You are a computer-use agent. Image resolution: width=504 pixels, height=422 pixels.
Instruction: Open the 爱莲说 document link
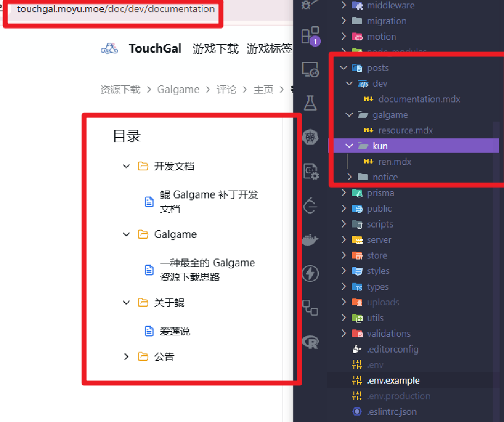pos(175,331)
